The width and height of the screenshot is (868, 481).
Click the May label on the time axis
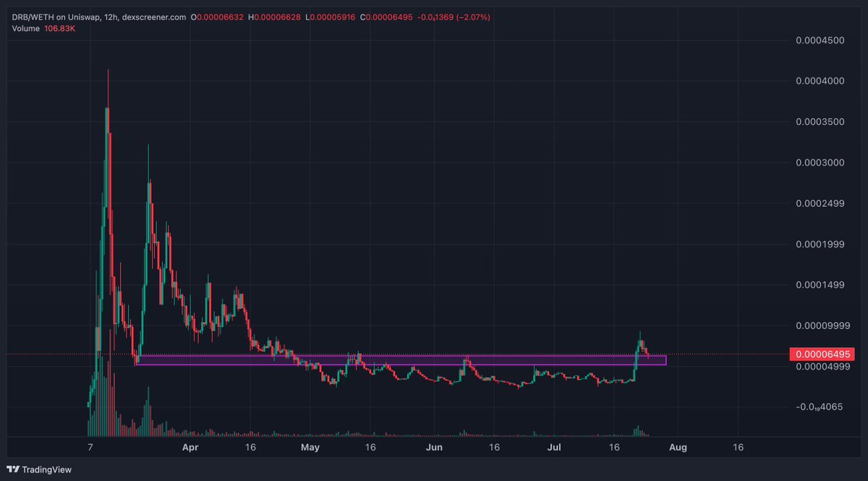coord(310,448)
